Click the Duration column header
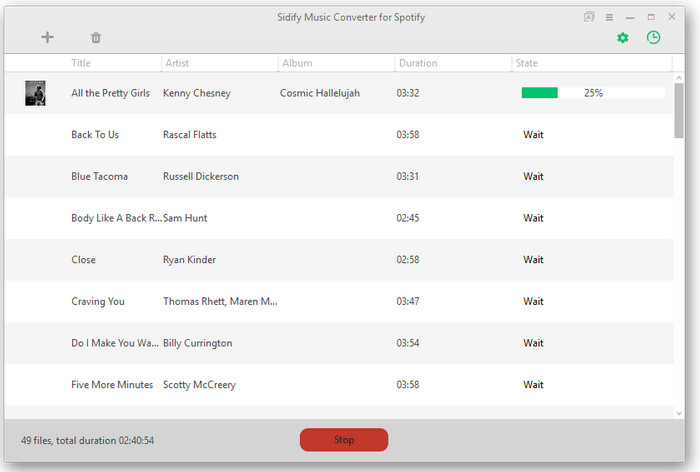 pyautogui.click(x=418, y=63)
